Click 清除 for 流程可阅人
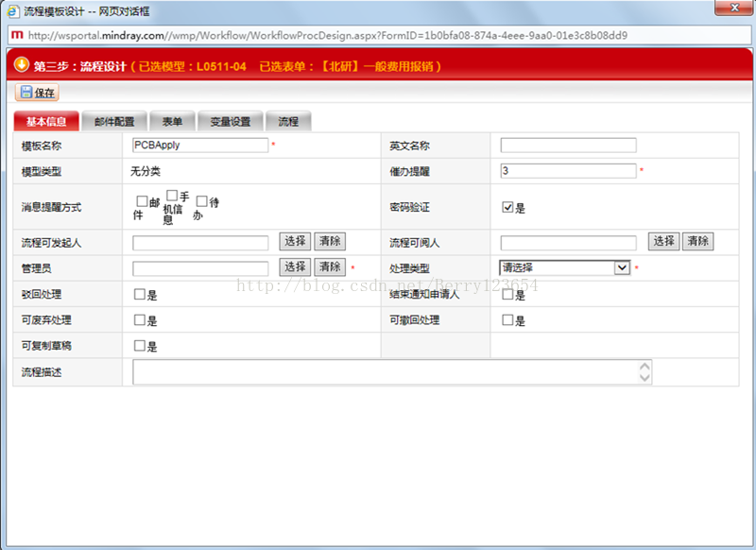756x550 pixels. pos(697,241)
